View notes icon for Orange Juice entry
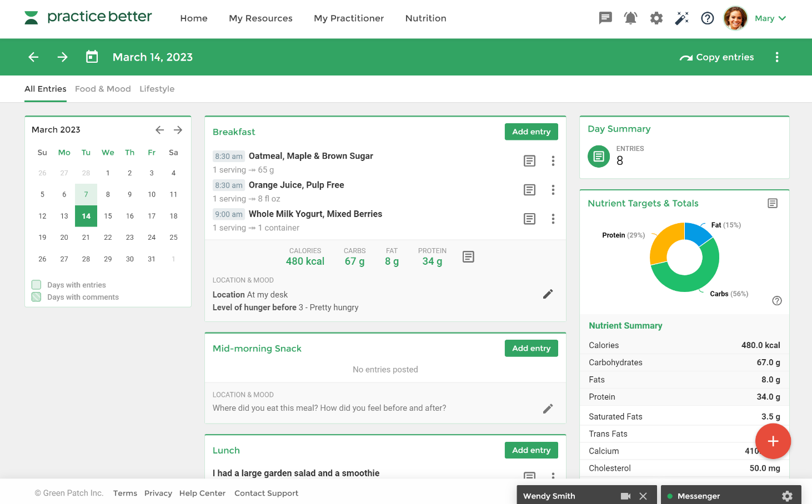The image size is (812, 504). [530, 190]
